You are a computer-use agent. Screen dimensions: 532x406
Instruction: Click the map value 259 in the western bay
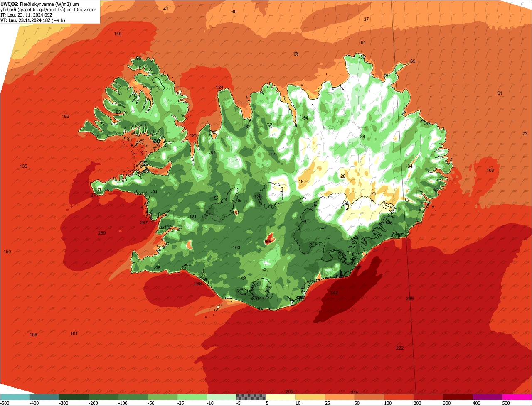(102, 233)
